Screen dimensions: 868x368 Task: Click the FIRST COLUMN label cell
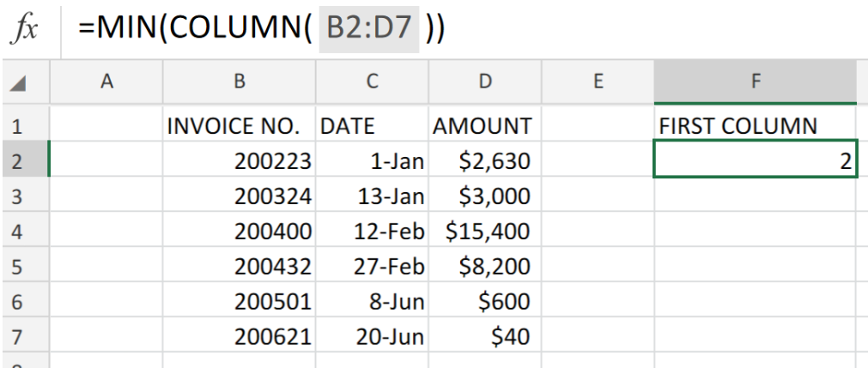click(756, 124)
